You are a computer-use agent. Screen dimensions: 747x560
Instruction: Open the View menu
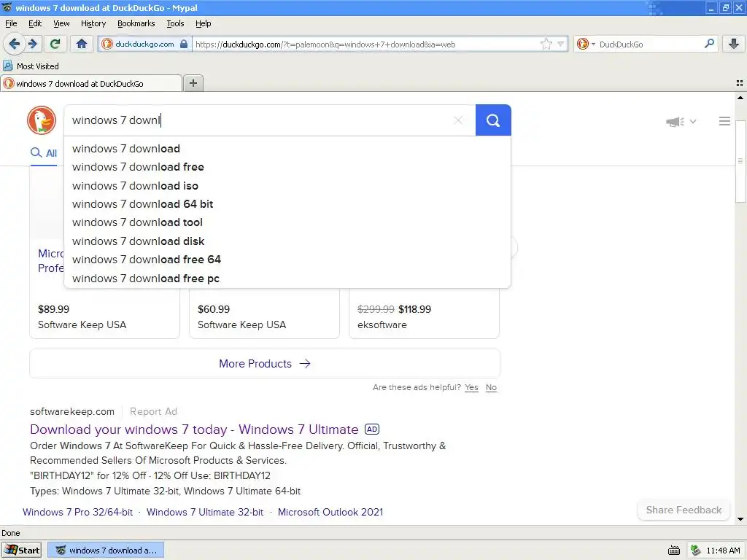coord(61,23)
